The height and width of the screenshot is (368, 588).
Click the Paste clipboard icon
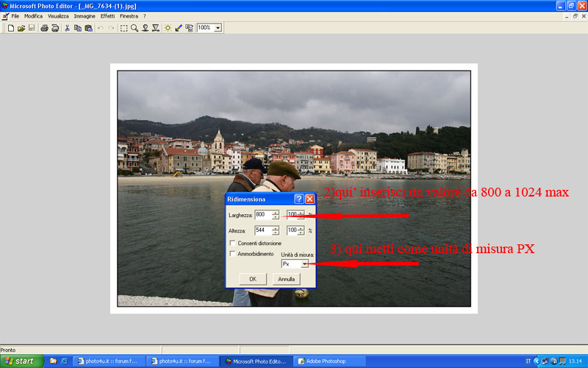pos(88,28)
